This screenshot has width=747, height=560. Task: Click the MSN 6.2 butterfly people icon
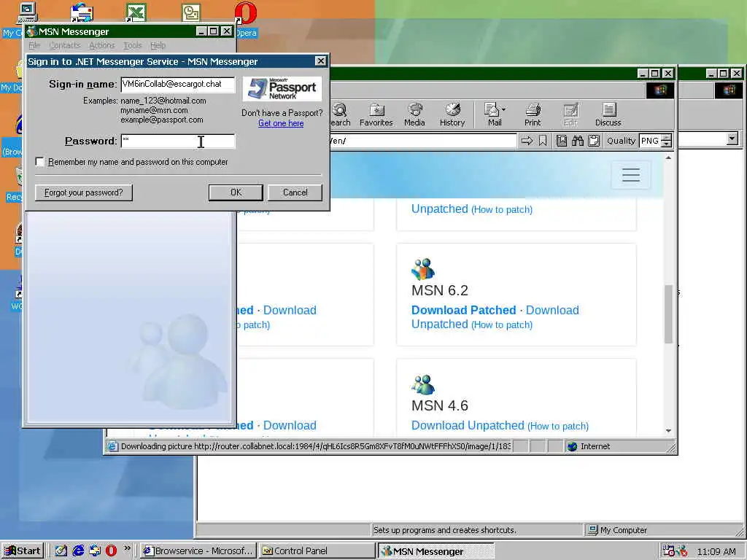423,269
